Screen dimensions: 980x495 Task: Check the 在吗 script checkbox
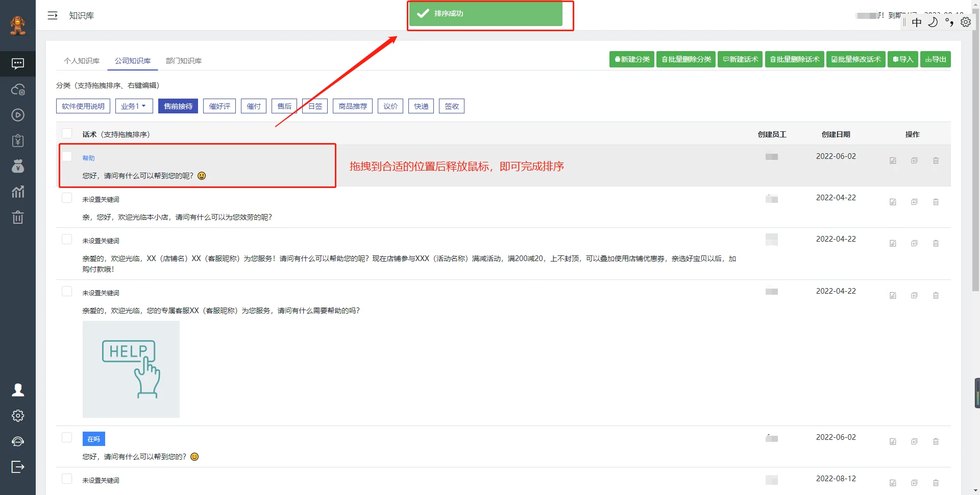click(67, 437)
